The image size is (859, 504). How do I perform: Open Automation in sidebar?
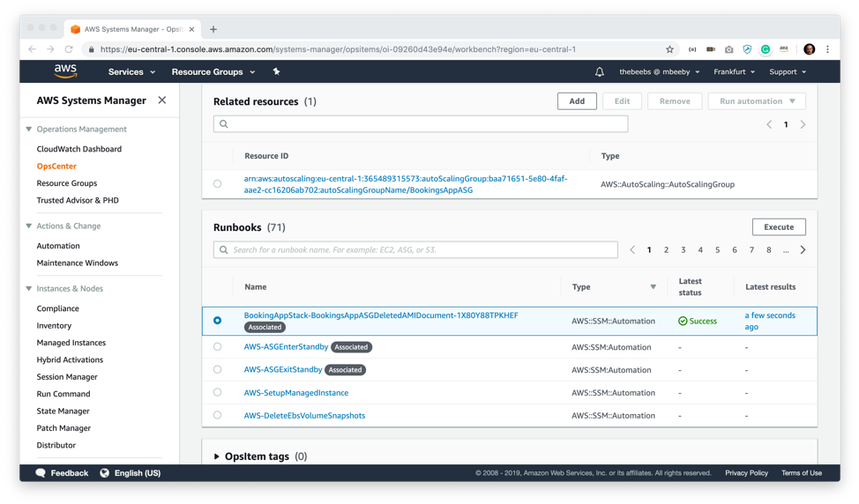click(x=58, y=246)
